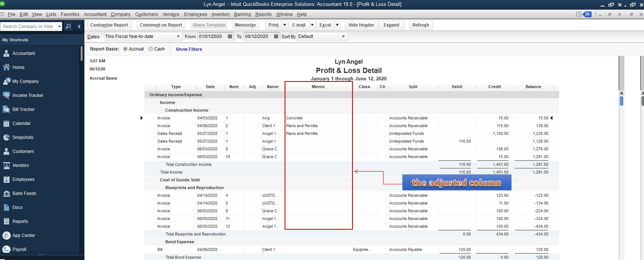Open Income Tracker shortcut
644x260 pixels.
(x=28, y=95)
